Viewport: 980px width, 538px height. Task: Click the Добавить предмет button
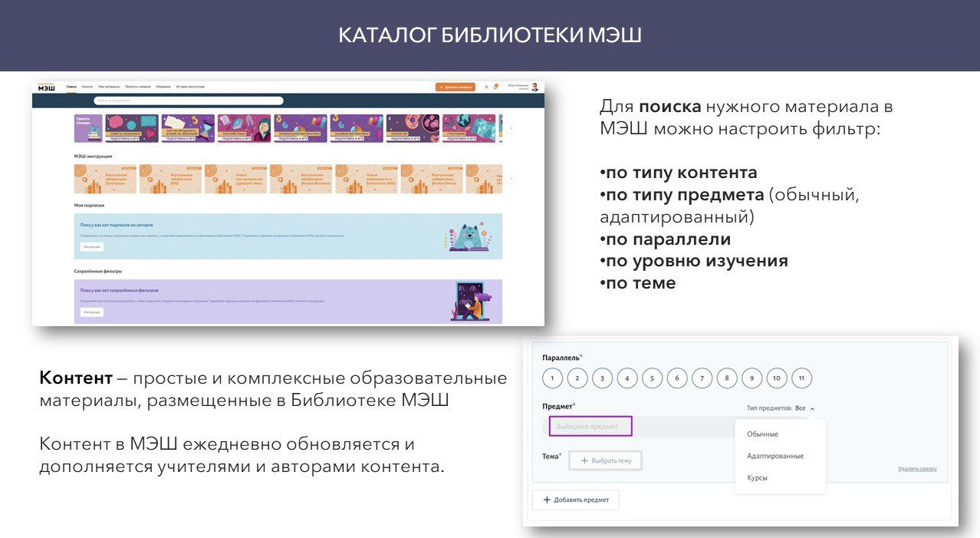pyautogui.click(x=575, y=500)
